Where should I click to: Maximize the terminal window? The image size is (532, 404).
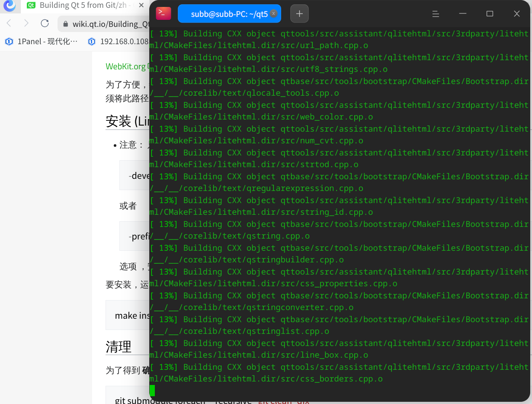[490, 14]
